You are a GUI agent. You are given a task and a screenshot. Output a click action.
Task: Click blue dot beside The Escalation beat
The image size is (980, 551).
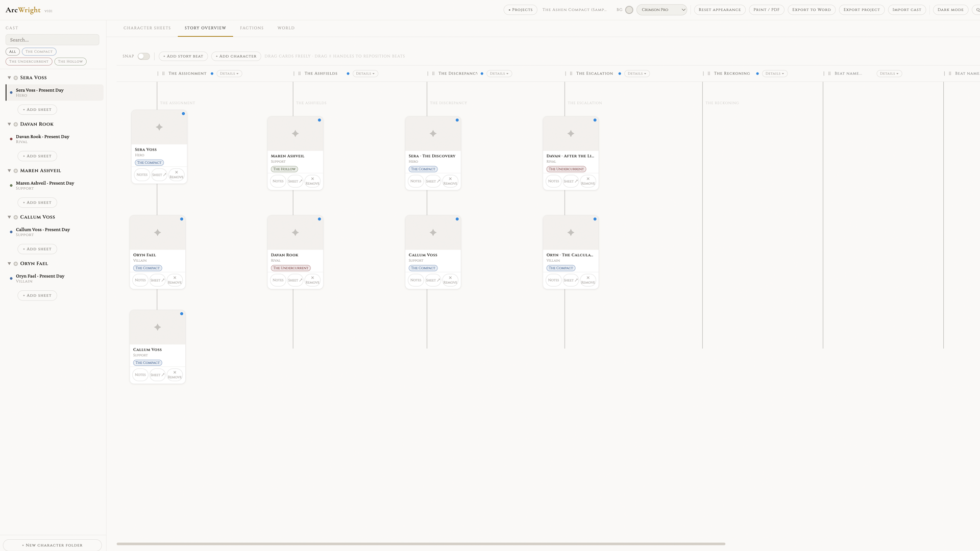pos(620,73)
